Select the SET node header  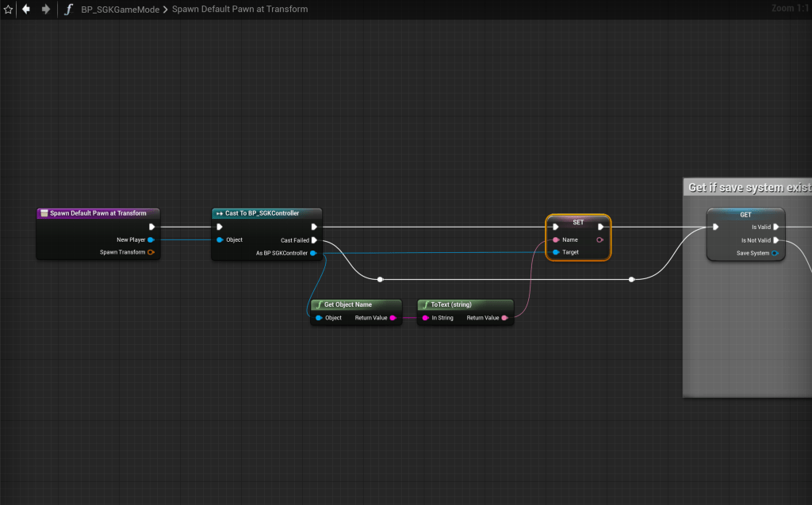(578, 222)
